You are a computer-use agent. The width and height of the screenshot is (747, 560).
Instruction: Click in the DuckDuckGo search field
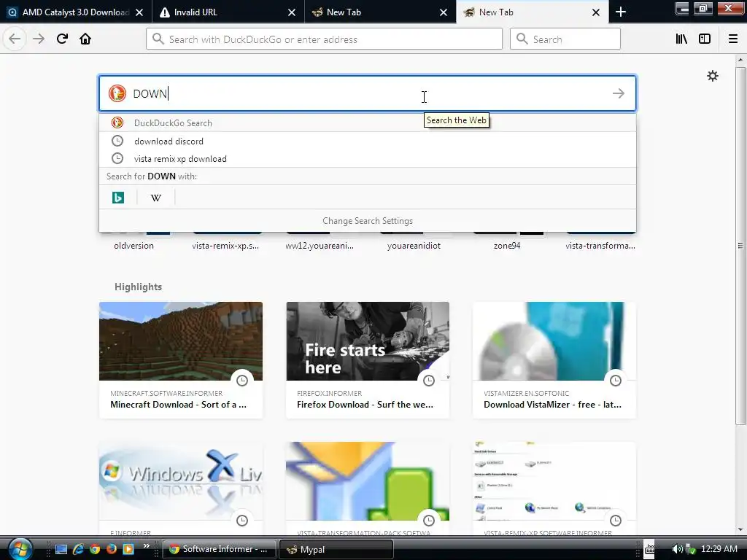tap(367, 93)
